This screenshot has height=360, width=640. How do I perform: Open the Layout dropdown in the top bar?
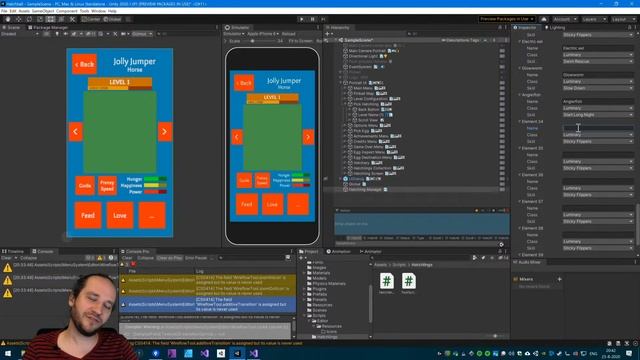623,19
